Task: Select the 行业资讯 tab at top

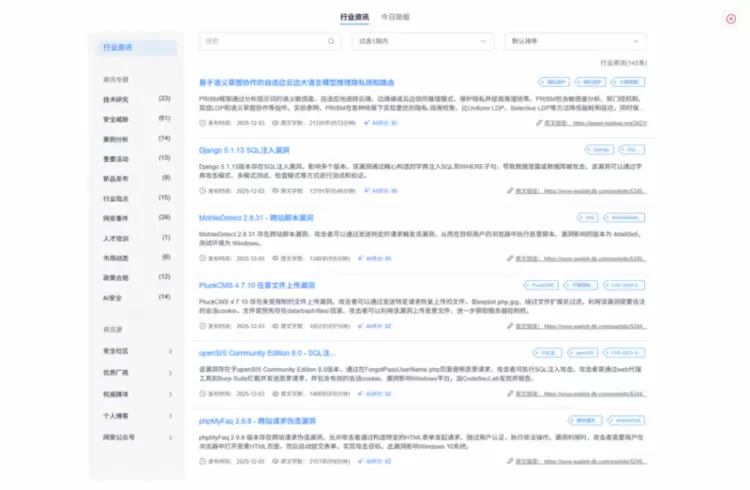Action: 354,17
